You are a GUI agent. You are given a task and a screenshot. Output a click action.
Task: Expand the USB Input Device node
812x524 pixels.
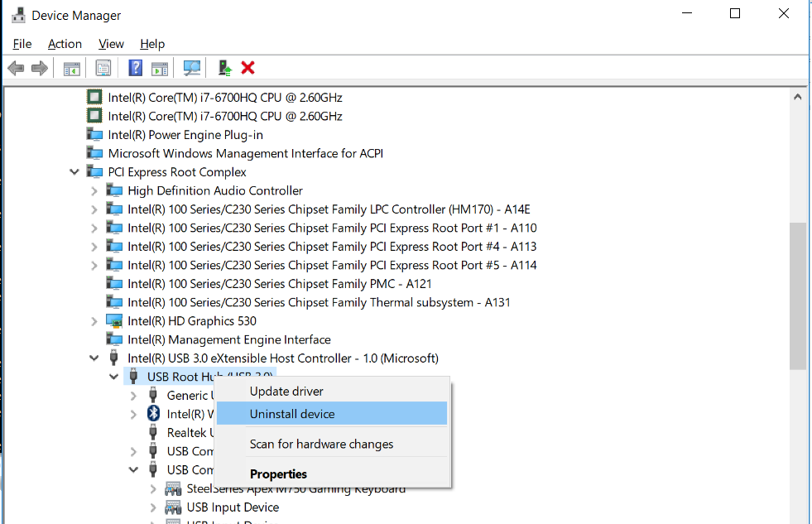click(x=153, y=507)
